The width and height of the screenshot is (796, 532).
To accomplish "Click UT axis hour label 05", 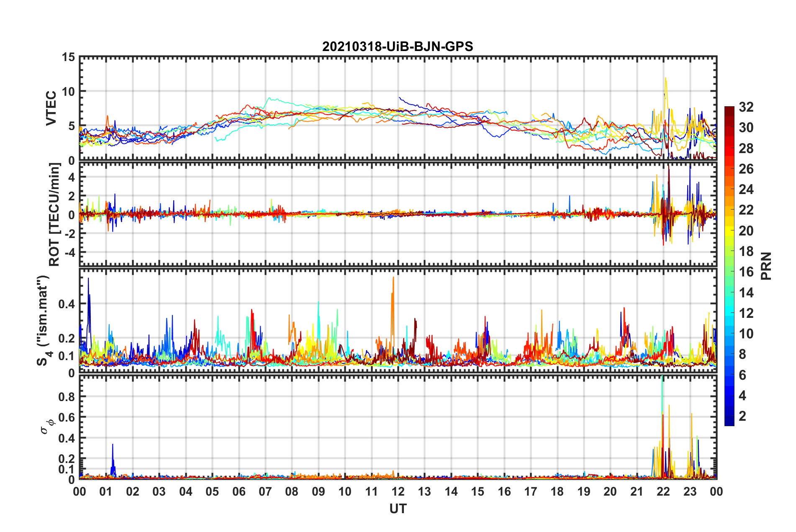I will pos(212,492).
